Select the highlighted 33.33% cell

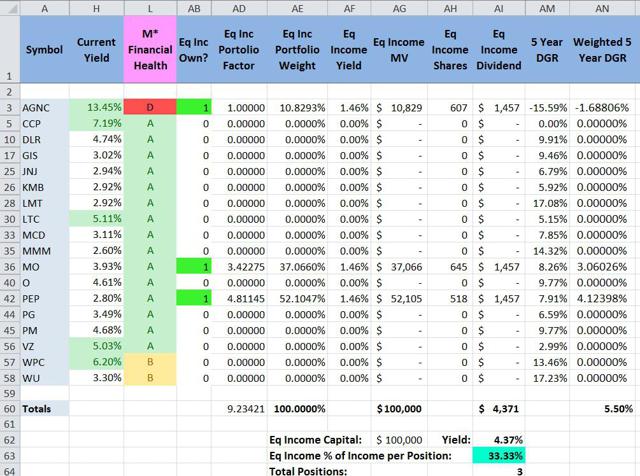[499, 456]
